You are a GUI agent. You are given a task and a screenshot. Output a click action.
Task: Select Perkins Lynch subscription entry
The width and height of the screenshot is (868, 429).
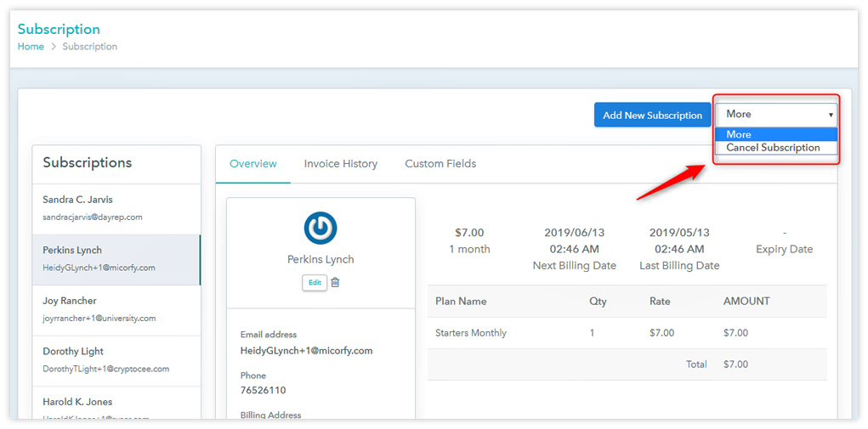point(116,259)
